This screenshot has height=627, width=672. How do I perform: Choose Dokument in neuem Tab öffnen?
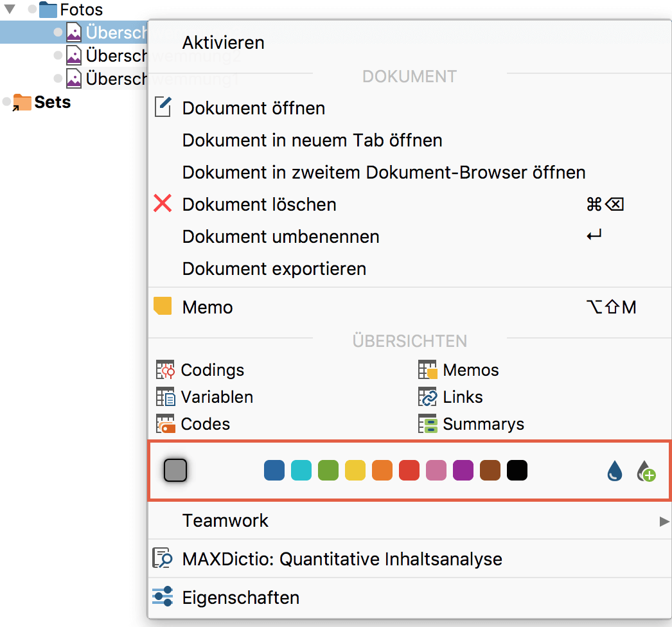click(312, 140)
